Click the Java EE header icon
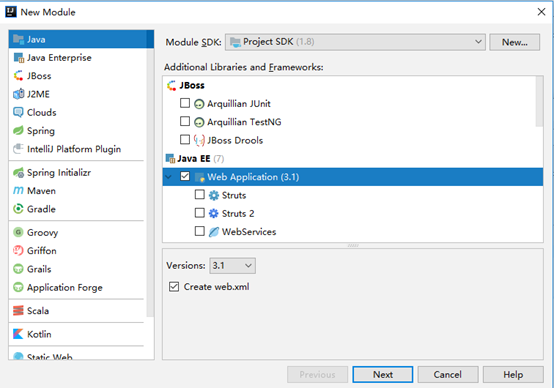Image resolution: width=554 pixels, height=388 pixels. pos(170,159)
